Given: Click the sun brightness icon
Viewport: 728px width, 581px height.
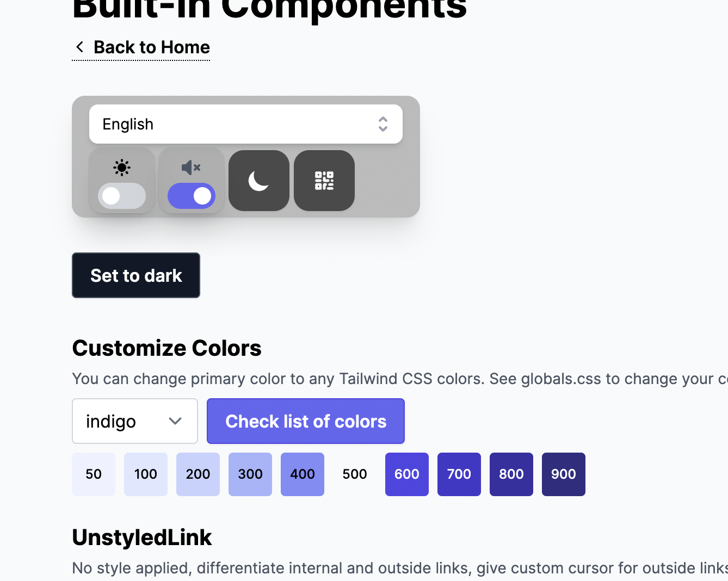Looking at the screenshot, I should 121,168.
